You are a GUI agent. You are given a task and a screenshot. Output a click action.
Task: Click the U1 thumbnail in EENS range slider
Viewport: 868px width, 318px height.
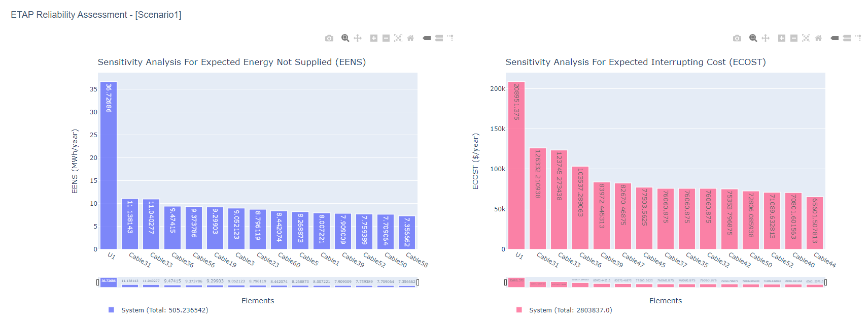tap(109, 283)
